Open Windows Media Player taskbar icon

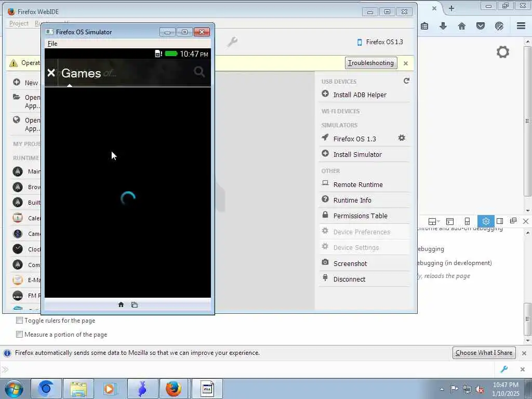pyautogui.click(x=110, y=389)
